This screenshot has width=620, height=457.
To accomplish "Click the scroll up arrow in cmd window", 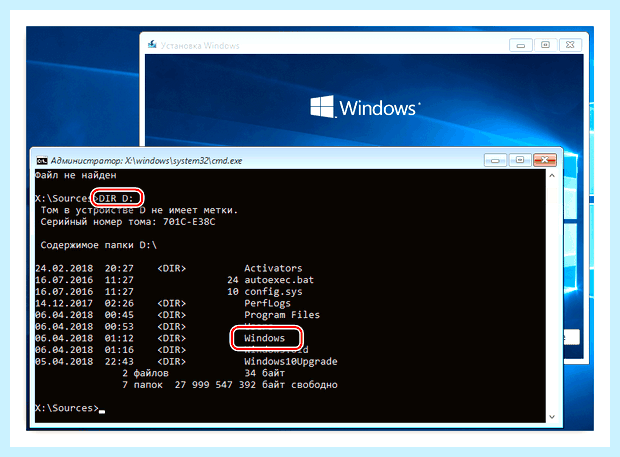I will [x=552, y=175].
